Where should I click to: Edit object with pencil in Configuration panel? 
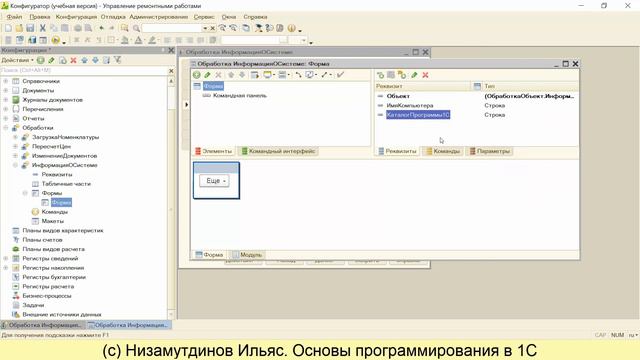click(51, 60)
